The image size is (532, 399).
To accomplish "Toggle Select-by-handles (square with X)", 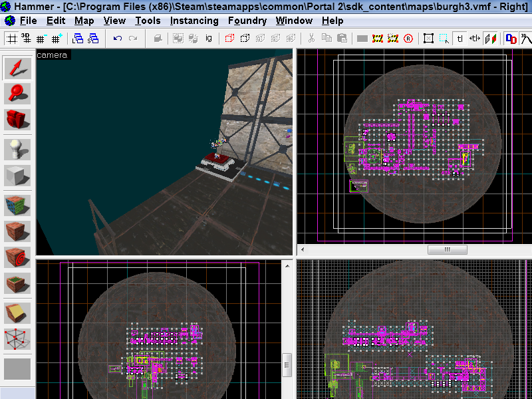I will coord(428,39).
